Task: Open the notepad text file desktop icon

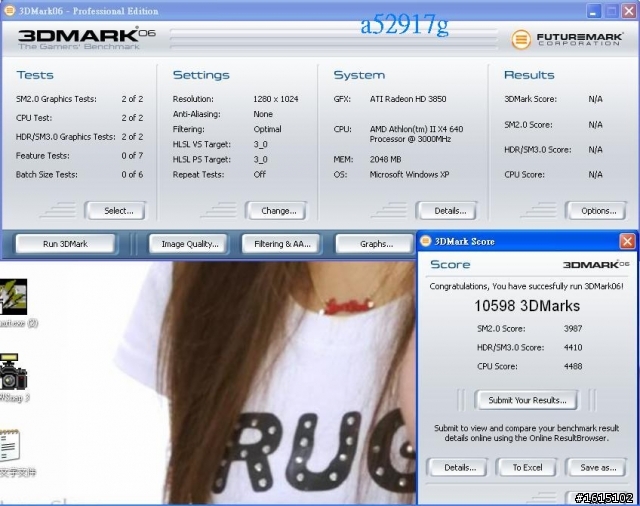Action: 10,446
